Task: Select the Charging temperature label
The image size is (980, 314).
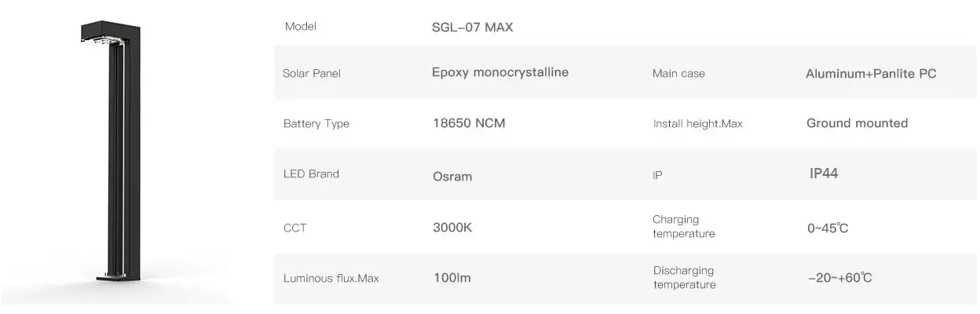Action: tap(683, 226)
